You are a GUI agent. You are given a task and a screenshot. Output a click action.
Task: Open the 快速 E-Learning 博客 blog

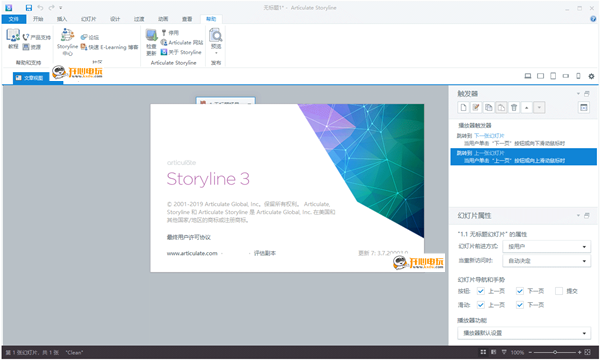pyautogui.click(x=109, y=47)
